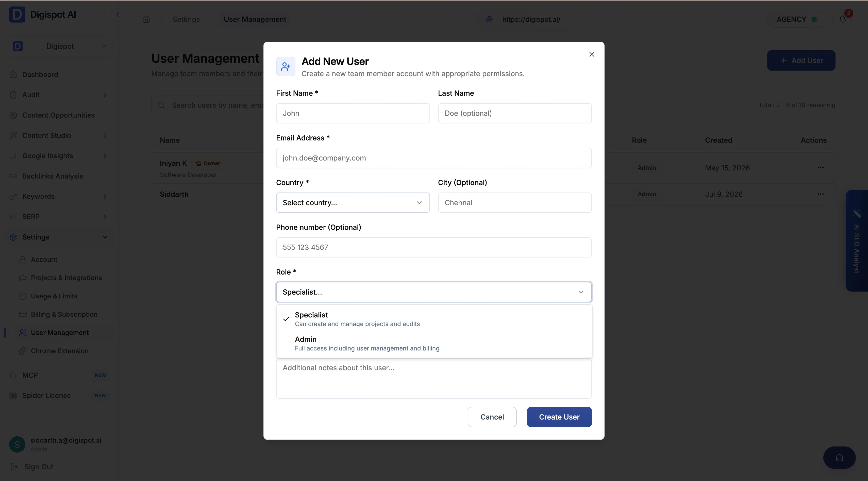This screenshot has height=481, width=868.
Task: Focus the Phone number input field
Action: 434,247
